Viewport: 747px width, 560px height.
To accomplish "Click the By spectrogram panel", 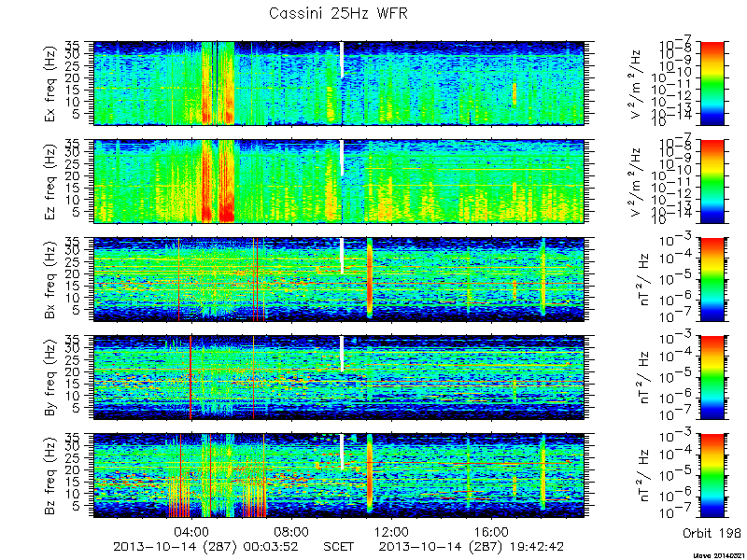I will pyautogui.click(x=338, y=378).
